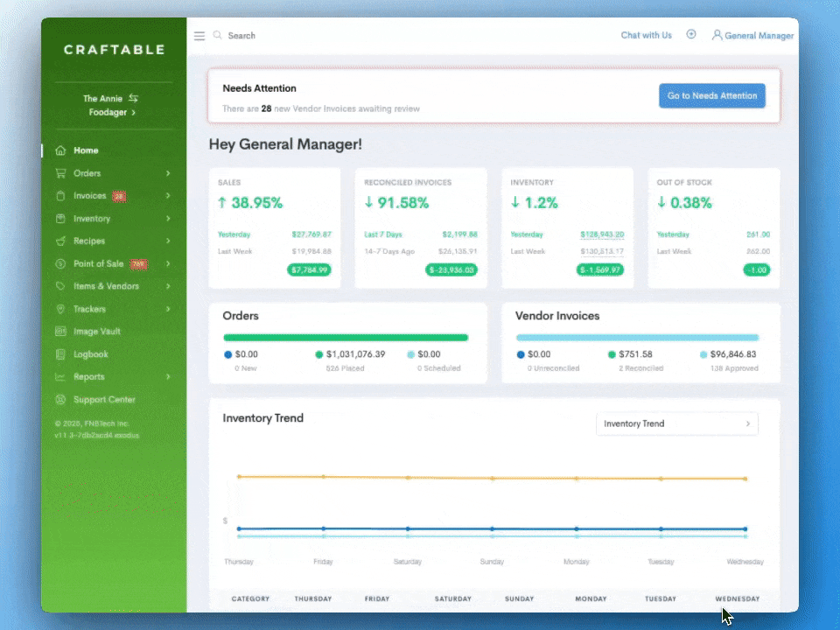
Task: Click the hamburger menu icon
Action: click(199, 36)
